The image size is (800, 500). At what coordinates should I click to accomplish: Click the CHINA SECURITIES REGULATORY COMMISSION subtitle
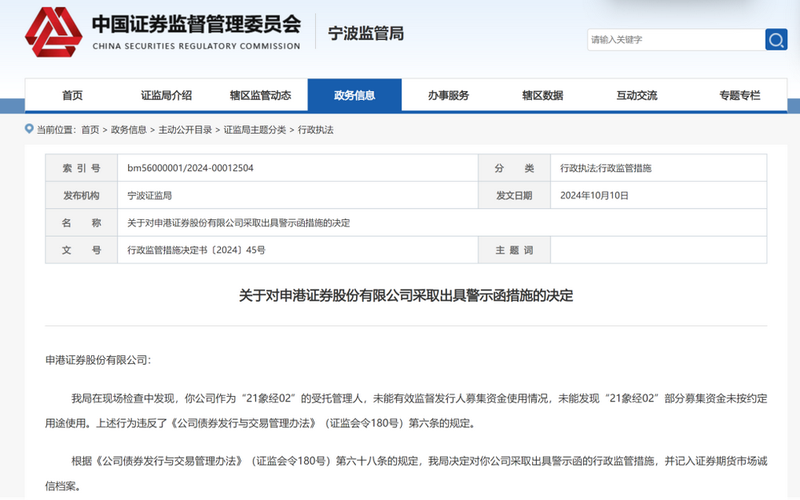[196, 46]
